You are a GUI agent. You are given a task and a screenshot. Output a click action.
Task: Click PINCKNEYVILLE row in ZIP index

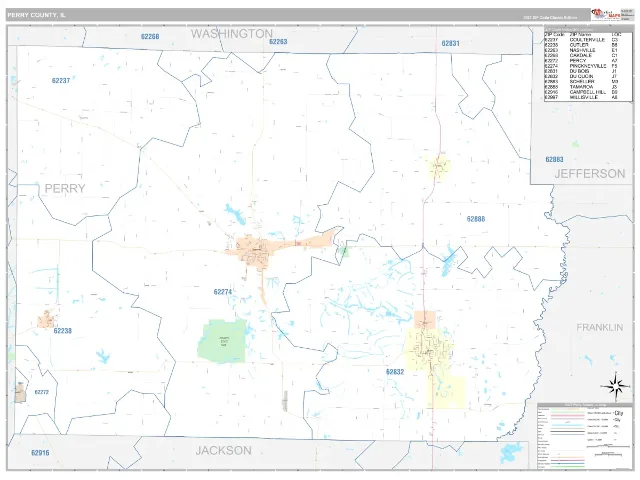pos(582,66)
